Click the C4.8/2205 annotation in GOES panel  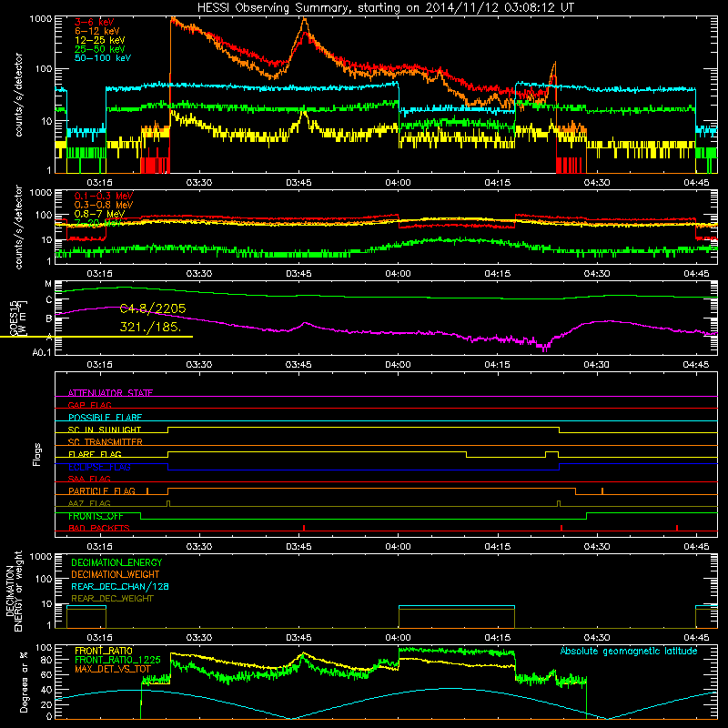point(153,308)
